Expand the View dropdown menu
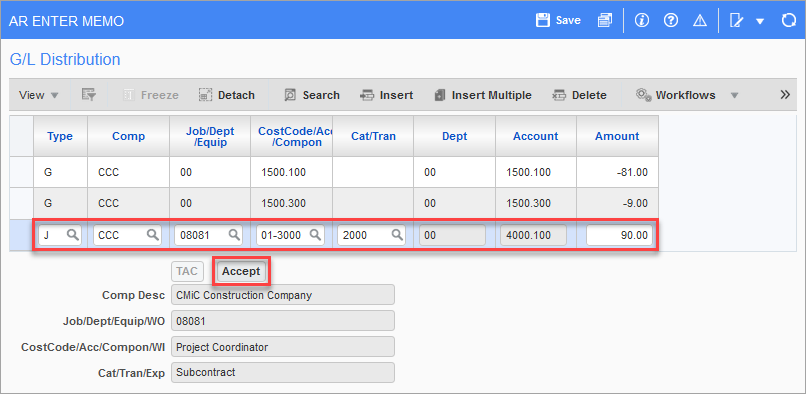Screen dimensions: 806x394 point(39,95)
